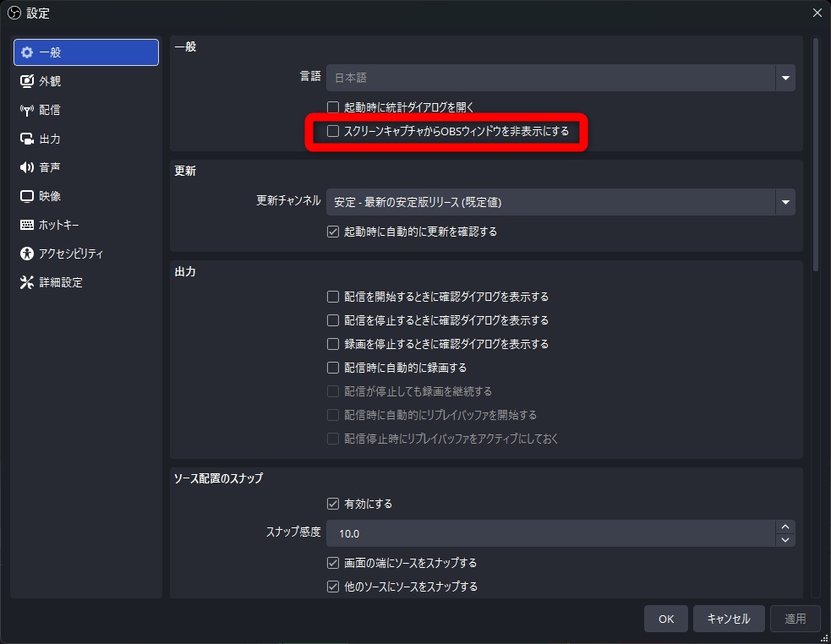Screen dimensions: 831x644
Task: Enable confirmation dialog when starting stream
Action: pos(333,297)
